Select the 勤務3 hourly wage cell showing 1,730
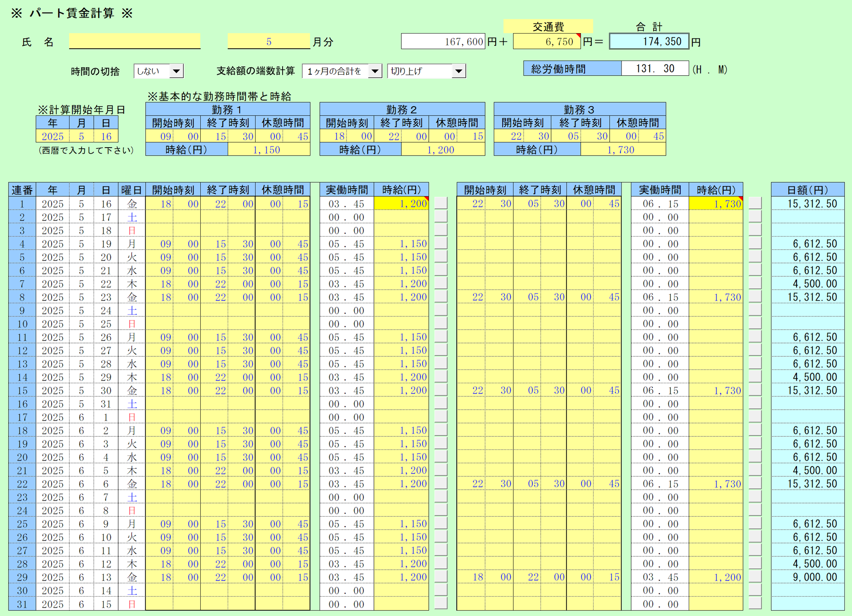Viewport: 852px width, 616px height. 622,150
